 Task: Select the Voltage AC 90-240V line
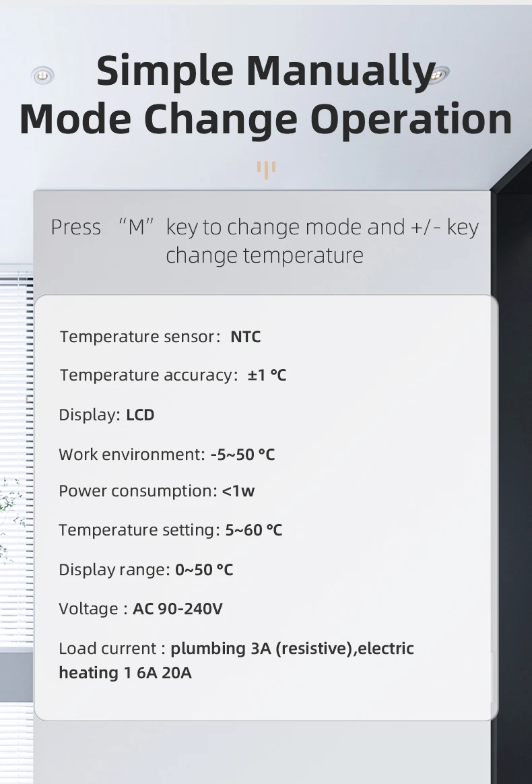tap(140, 609)
